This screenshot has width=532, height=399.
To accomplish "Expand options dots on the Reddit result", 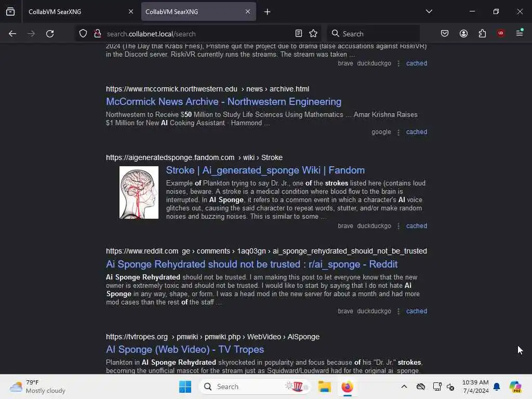I will 398,312.
